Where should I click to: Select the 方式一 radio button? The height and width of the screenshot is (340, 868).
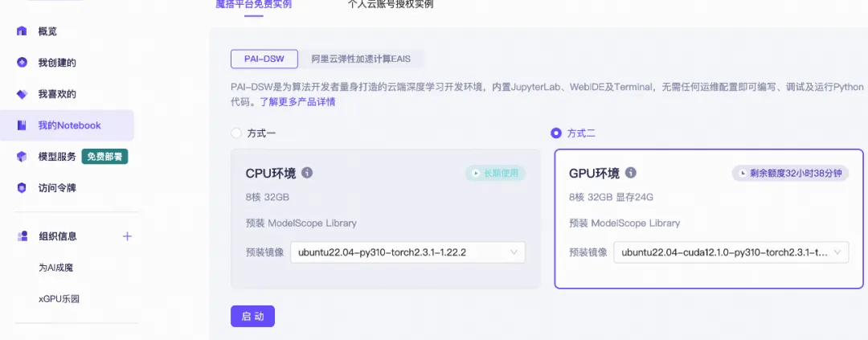click(236, 133)
